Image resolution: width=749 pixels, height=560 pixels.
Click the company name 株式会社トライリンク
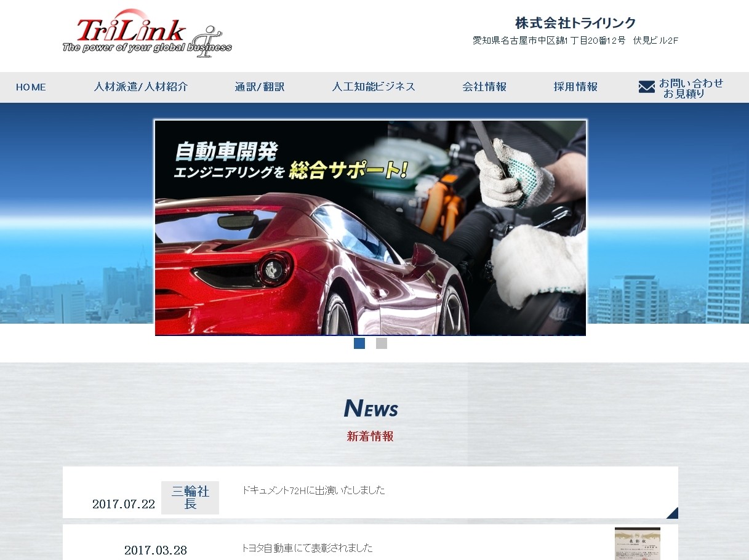(574, 22)
